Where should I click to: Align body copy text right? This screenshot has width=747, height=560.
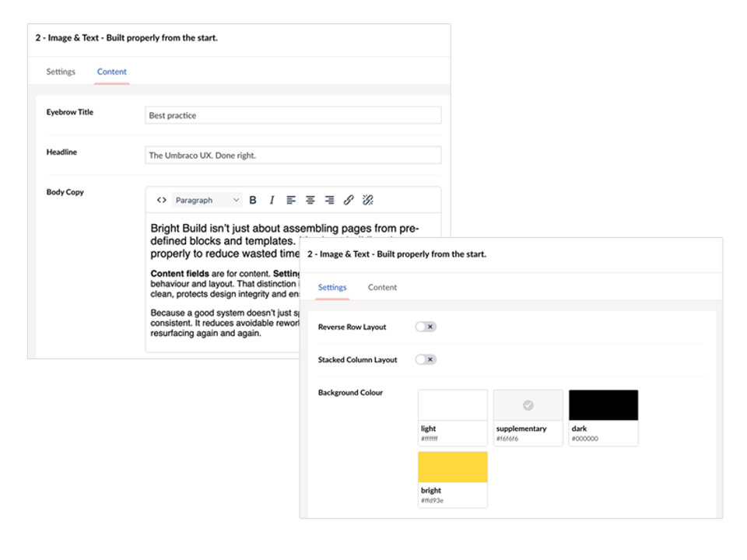pos(329,200)
